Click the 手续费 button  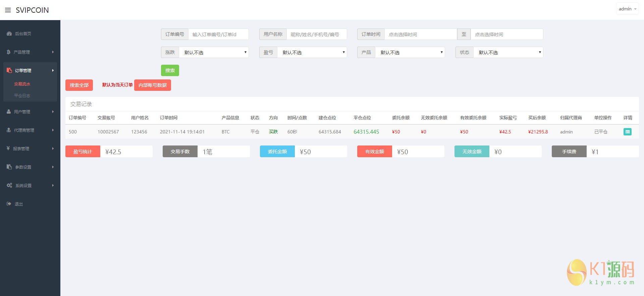tap(569, 152)
